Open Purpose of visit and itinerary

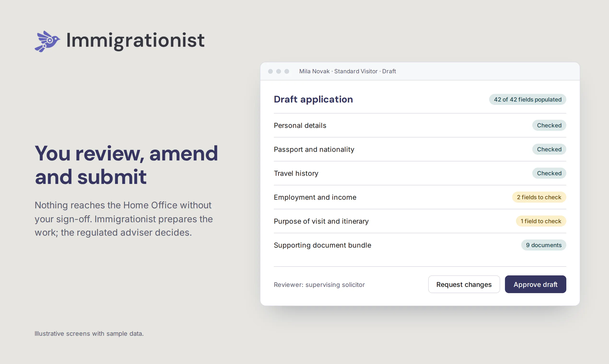pyautogui.click(x=420, y=221)
